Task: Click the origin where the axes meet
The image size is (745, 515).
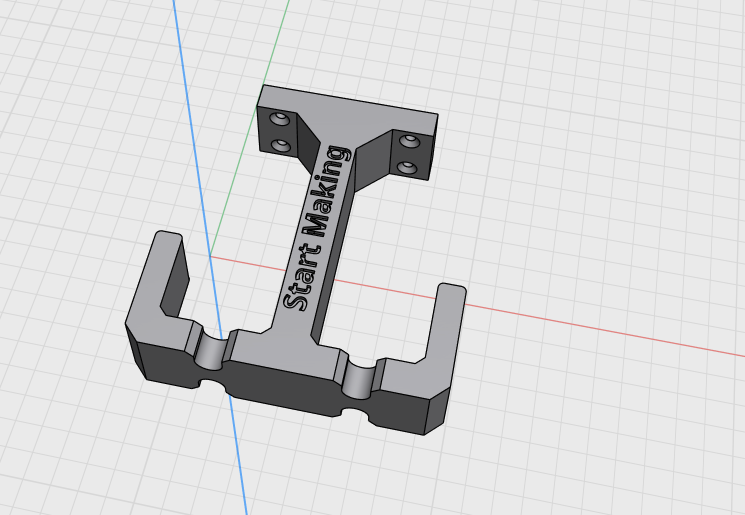Action: coord(210,256)
